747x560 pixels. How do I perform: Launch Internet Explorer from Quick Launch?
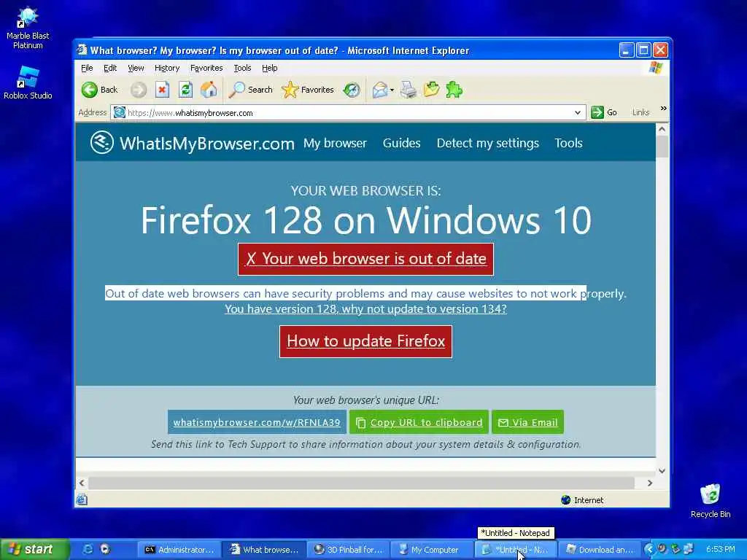(88, 550)
